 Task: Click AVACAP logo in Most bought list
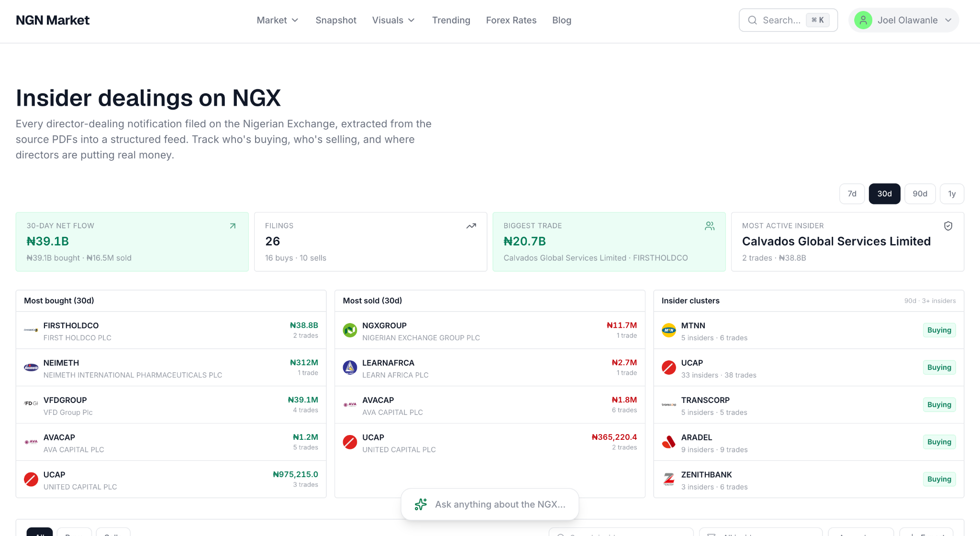pos(31,442)
